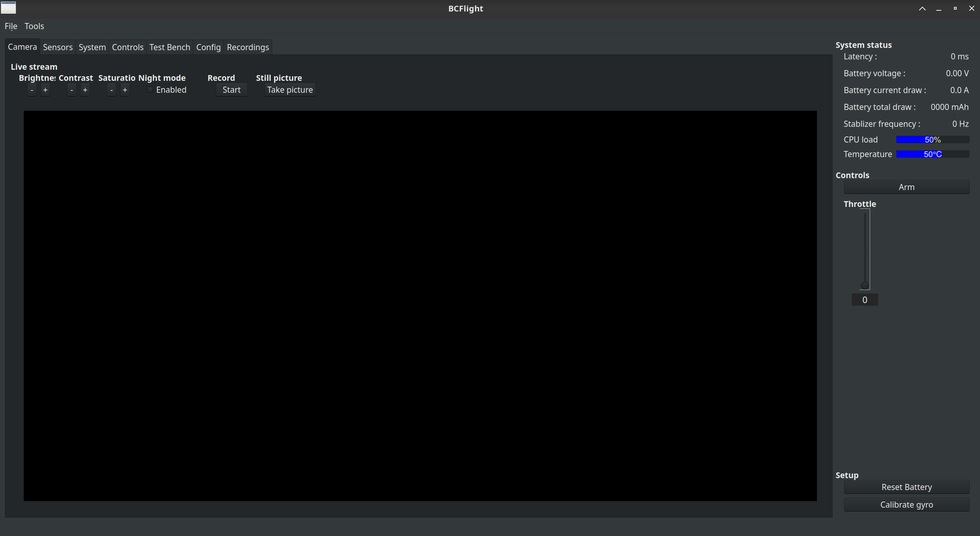
Task: Click the Brightness increase icon
Action: coord(45,89)
